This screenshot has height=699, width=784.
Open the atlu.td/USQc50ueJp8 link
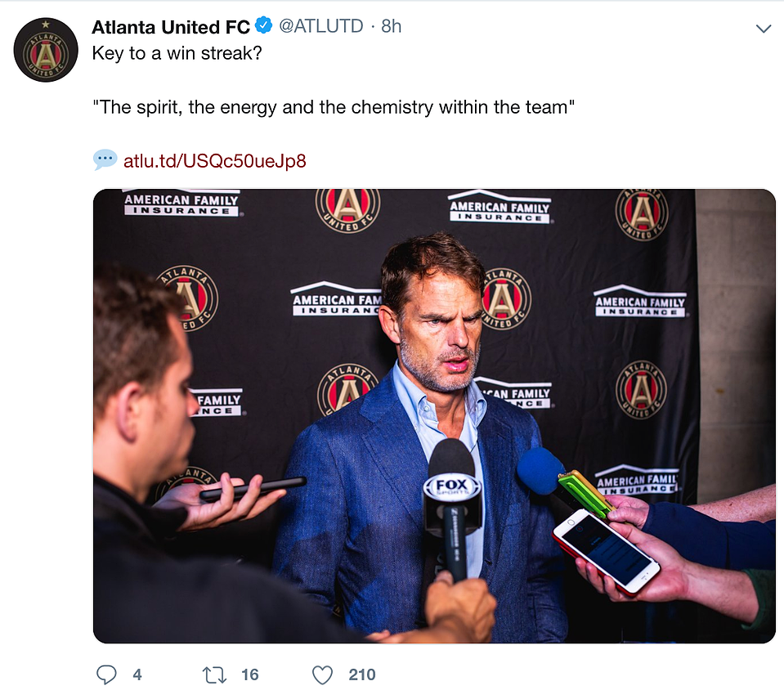click(214, 161)
